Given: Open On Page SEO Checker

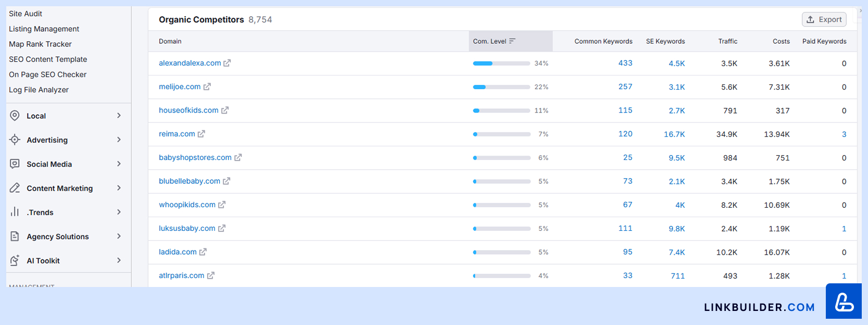Looking at the screenshot, I should [x=48, y=74].
